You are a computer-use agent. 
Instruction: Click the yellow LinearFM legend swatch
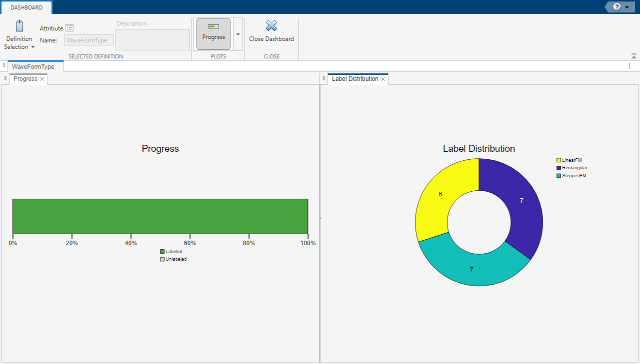click(x=558, y=160)
